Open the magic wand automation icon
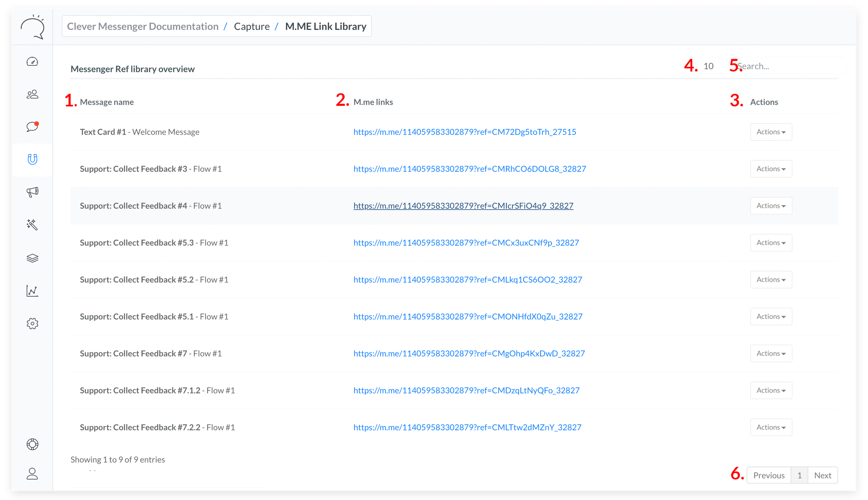This screenshot has width=868, height=500. point(32,225)
